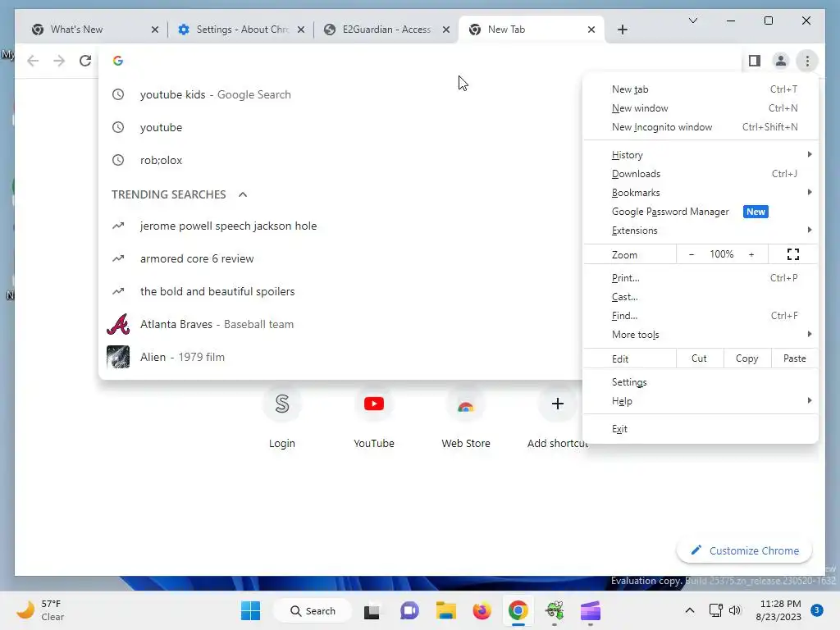Open a new tab with the plus icon

(x=622, y=30)
